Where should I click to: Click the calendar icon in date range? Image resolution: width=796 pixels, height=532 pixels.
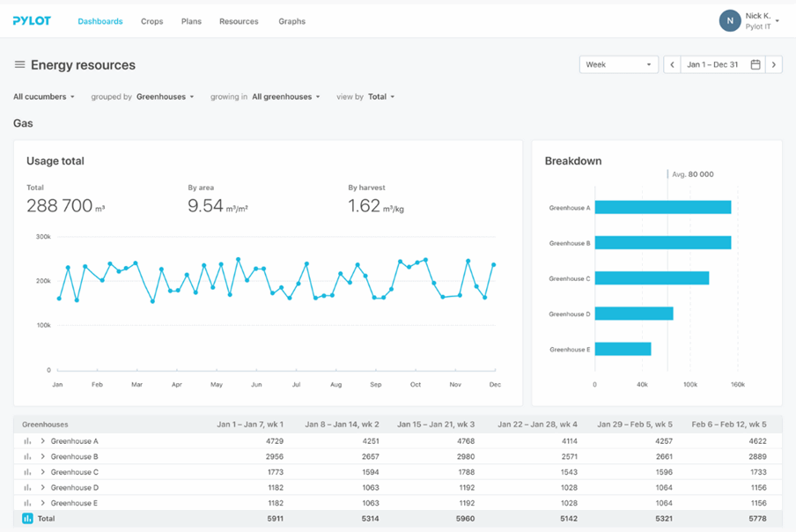click(x=755, y=65)
